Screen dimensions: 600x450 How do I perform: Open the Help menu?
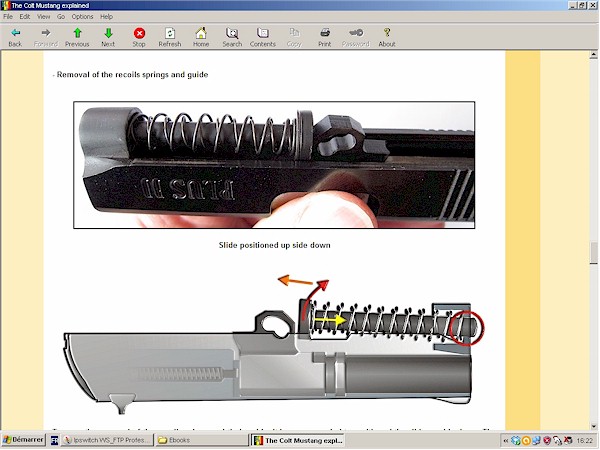click(106, 16)
